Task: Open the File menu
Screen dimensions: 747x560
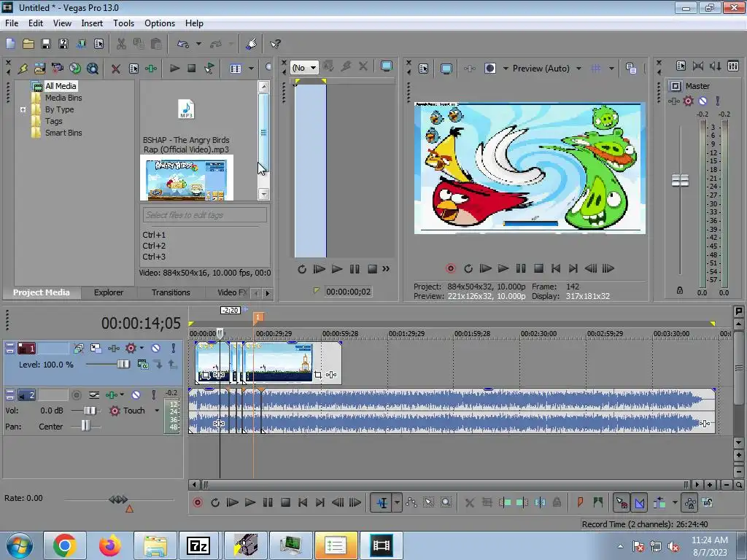Action: point(12,23)
